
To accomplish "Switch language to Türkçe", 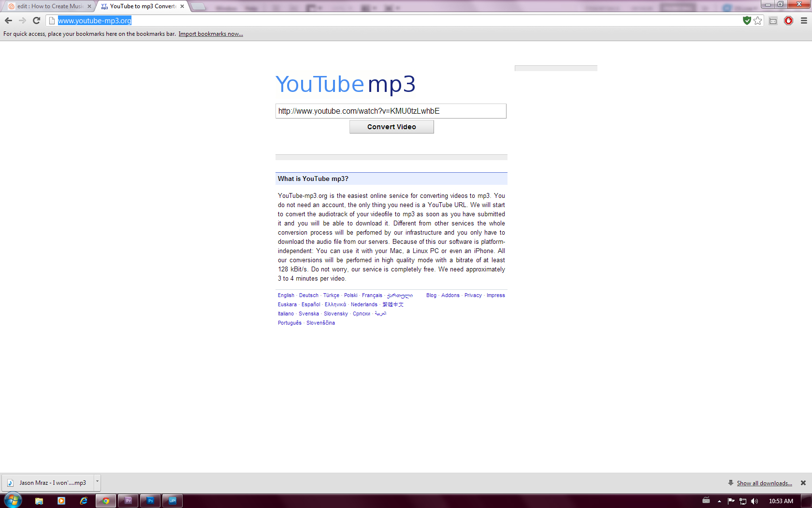I will click(331, 295).
